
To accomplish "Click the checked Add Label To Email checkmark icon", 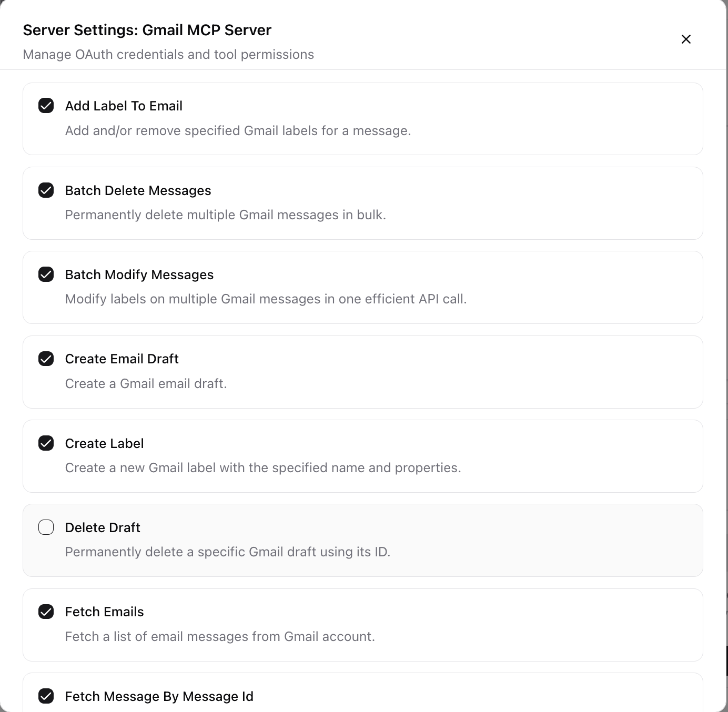I will tap(46, 105).
